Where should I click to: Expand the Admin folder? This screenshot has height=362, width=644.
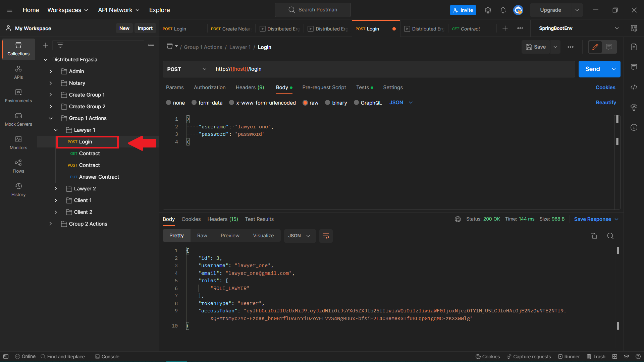point(50,71)
